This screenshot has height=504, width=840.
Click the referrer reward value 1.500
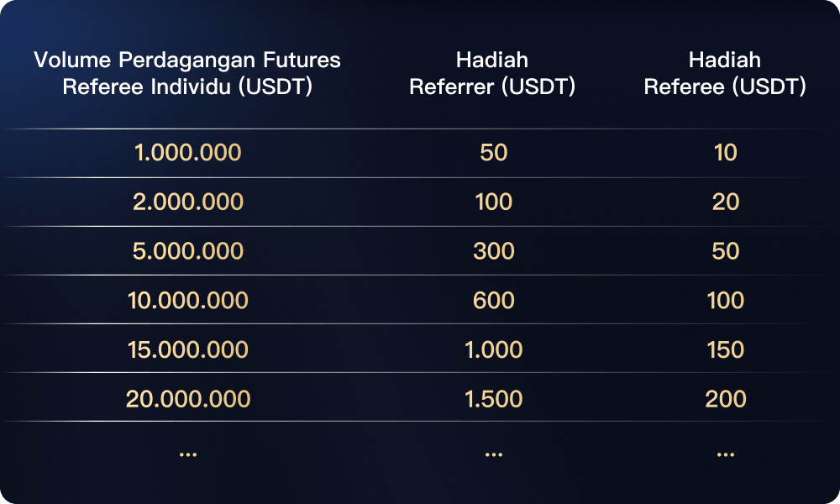[x=493, y=398]
